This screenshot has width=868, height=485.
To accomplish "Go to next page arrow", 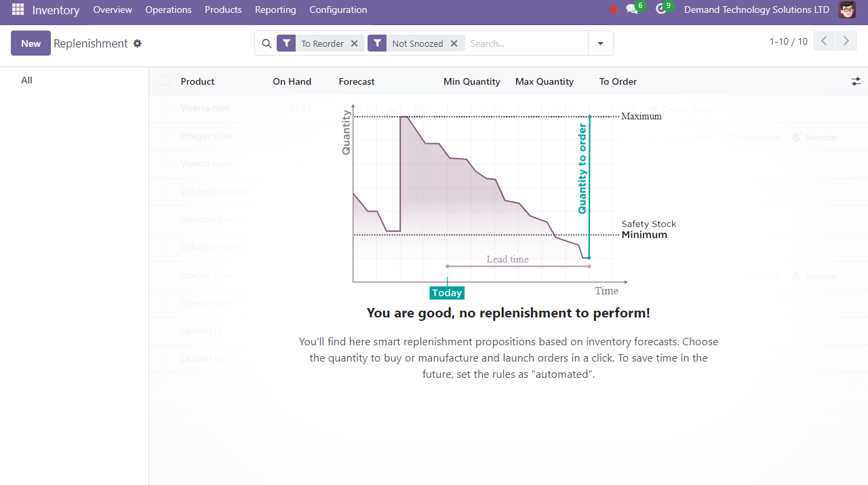I will pos(846,41).
